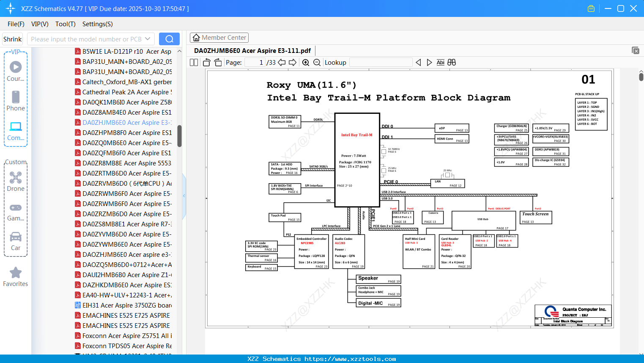Click the model number search field

click(x=87, y=39)
